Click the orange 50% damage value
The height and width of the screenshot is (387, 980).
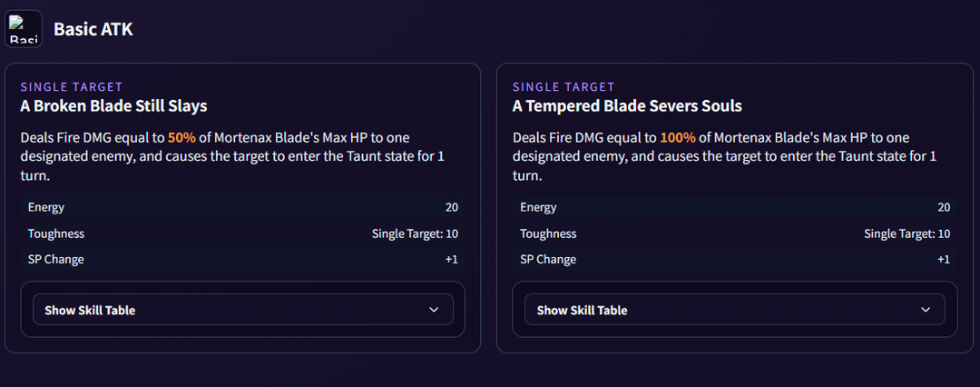click(182, 138)
